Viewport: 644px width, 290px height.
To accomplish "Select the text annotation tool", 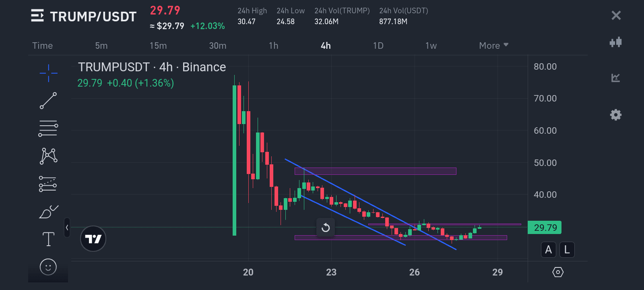I will [48, 239].
